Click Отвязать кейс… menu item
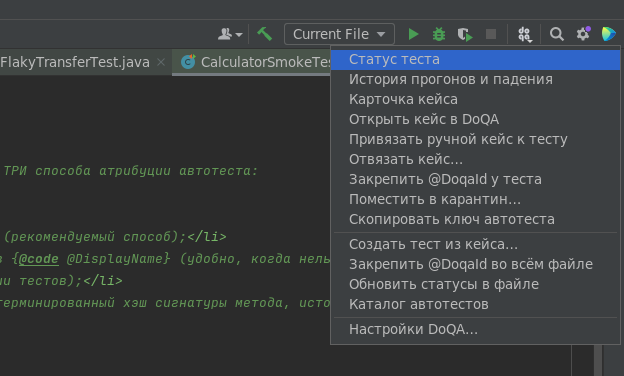 (x=475, y=159)
